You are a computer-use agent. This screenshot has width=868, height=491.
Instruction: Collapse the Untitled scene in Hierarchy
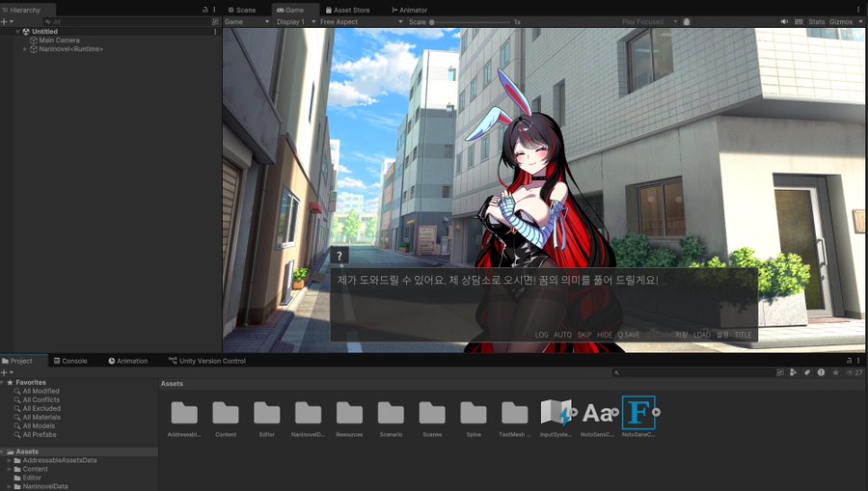click(18, 32)
